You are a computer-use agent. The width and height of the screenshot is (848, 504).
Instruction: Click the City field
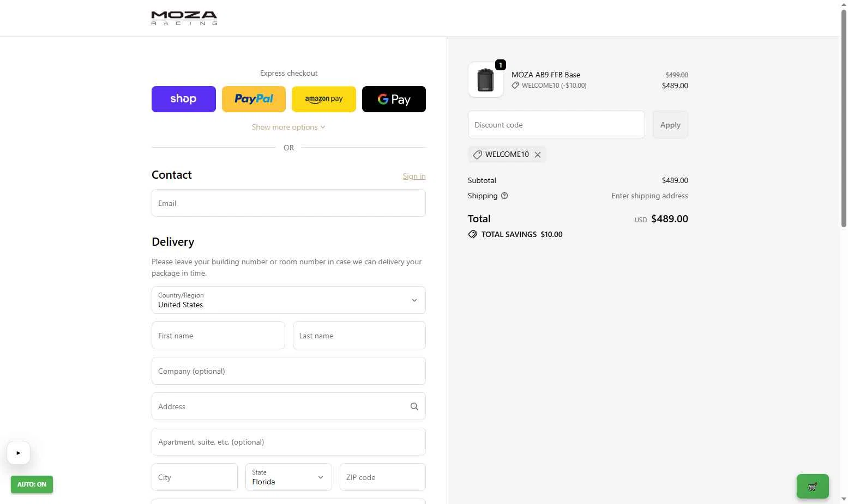[195, 477]
